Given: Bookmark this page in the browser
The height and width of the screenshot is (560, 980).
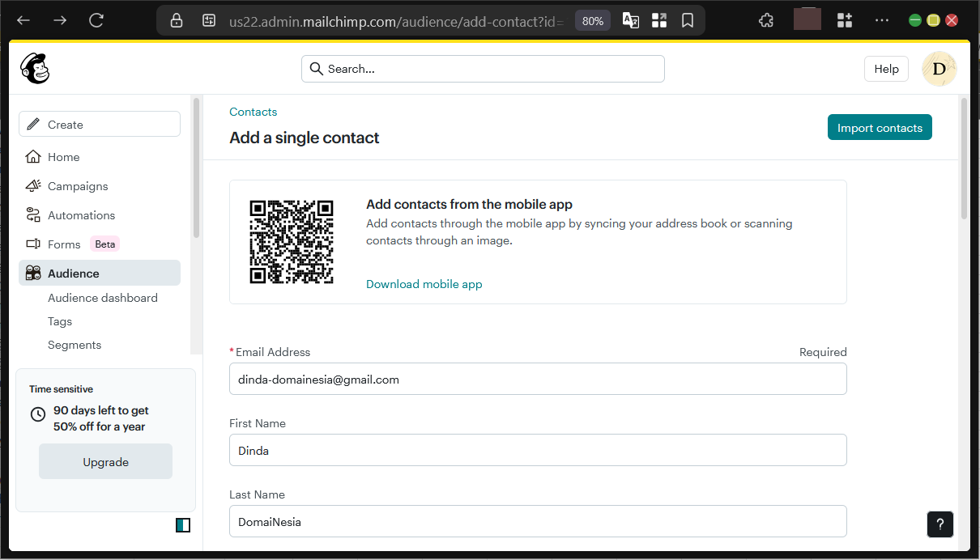Looking at the screenshot, I should 688,21.
